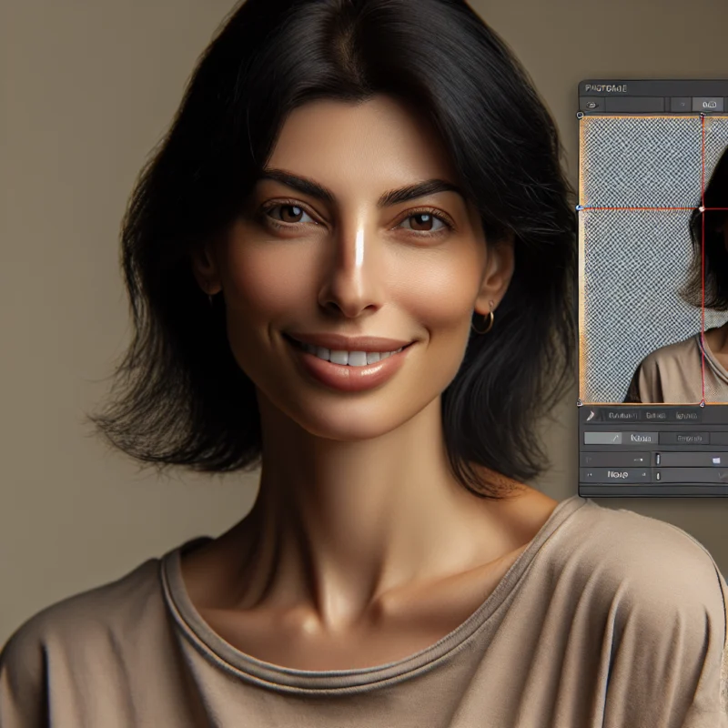Click the tiny icon left of the None dropdown

coord(589,475)
